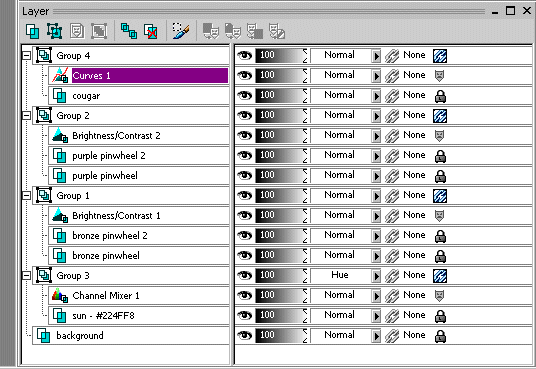Click New Mask Layer toolbar icon
This screenshot has height=369, width=536.
coord(77,31)
